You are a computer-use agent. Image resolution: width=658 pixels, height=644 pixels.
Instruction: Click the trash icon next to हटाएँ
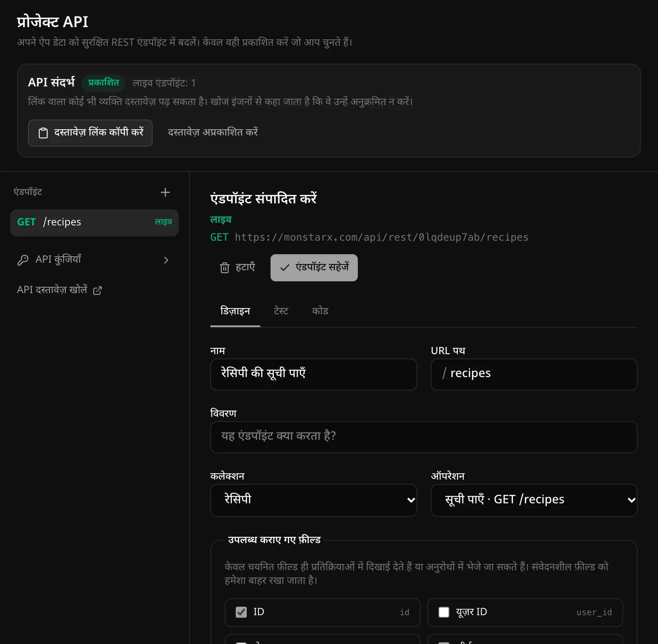click(225, 268)
